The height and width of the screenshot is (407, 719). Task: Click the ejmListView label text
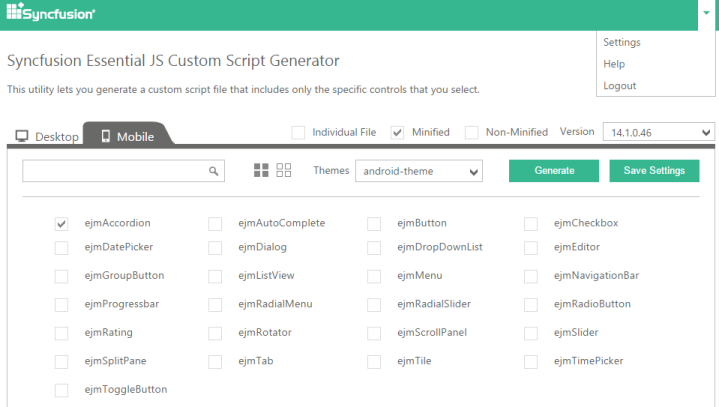point(266,275)
